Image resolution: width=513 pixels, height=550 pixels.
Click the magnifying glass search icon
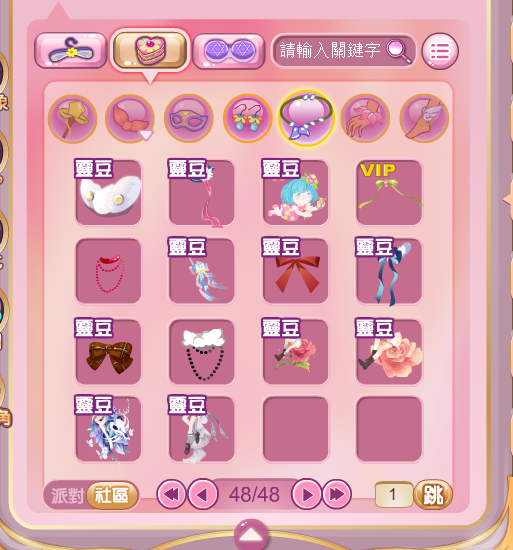399,51
